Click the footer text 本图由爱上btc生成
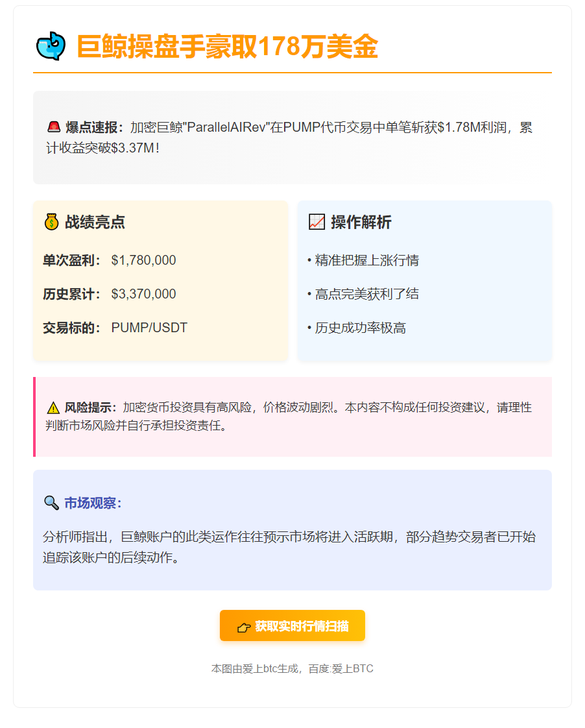585x728 pixels. click(x=255, y=668)
